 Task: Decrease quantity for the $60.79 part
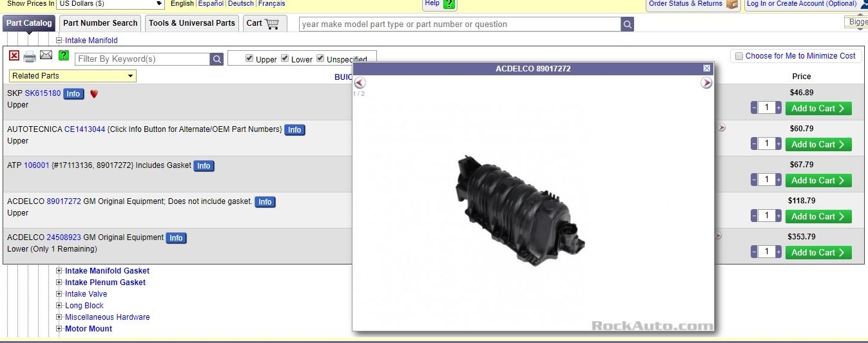tap(754, 144)
